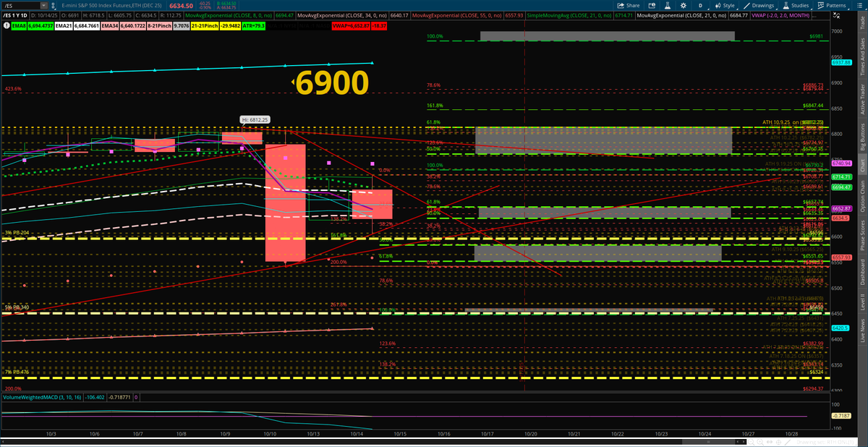Click the pink 6740.94 price axis bubble
The width and height of the screenshot is (868, 447).
pyautogui.click(x=841, y=163)
